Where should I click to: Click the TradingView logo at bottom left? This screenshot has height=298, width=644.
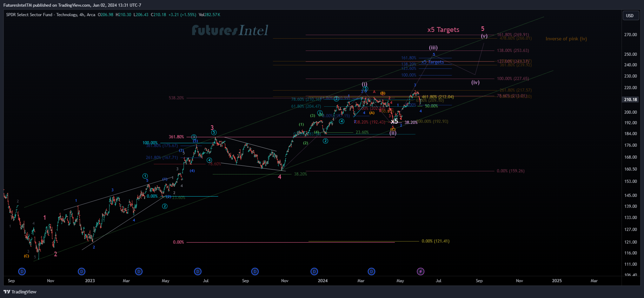(x=20, y=292)
